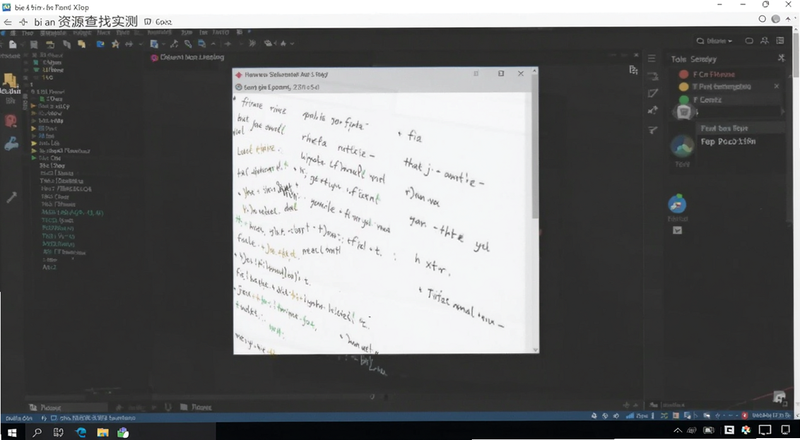800x440 pixels.
Task: Open the search dropdown at the top right
Action: pos(714,41)
